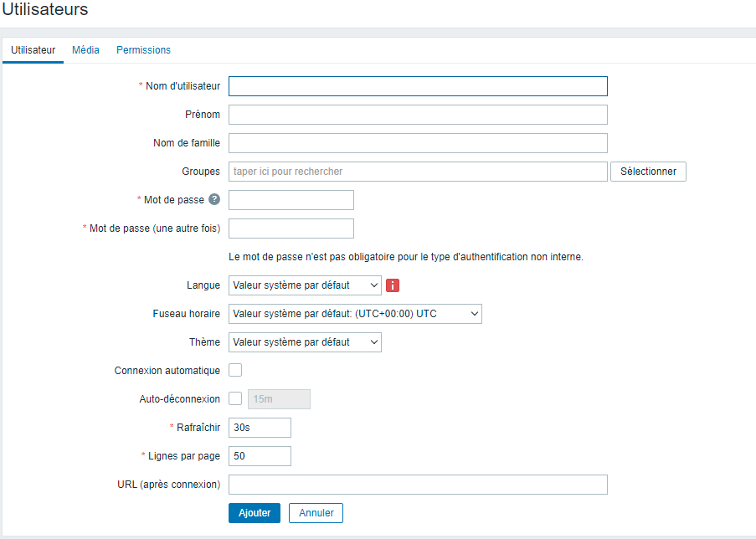The width and height of the screenshot is (756, 539).
Task: Click Sélectionner button next to Groupes
Action: click(648, 172)
